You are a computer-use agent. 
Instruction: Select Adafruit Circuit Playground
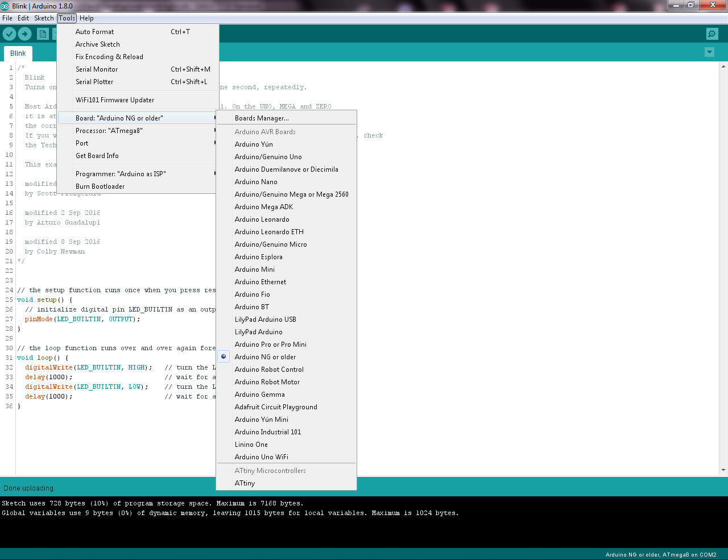tap(287, 407)
